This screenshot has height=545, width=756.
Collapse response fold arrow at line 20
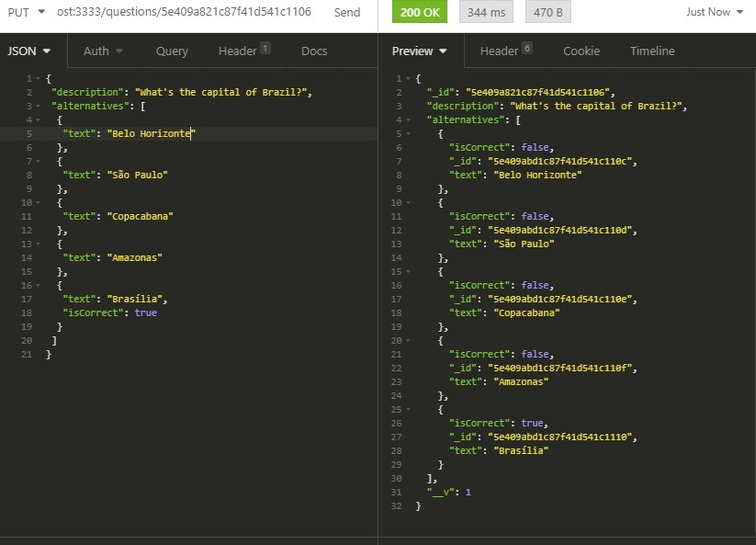tap(409, 340)
